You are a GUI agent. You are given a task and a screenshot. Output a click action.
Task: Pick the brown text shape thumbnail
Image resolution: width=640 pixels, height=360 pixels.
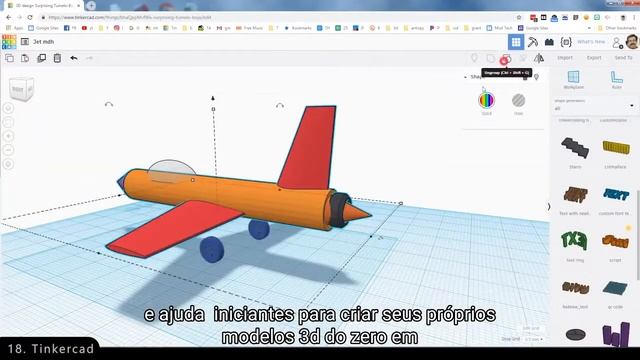point(575,195)
